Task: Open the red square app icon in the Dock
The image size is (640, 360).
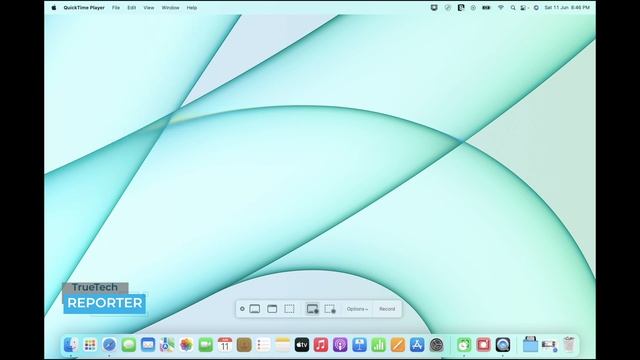Action: click(483, 345)
